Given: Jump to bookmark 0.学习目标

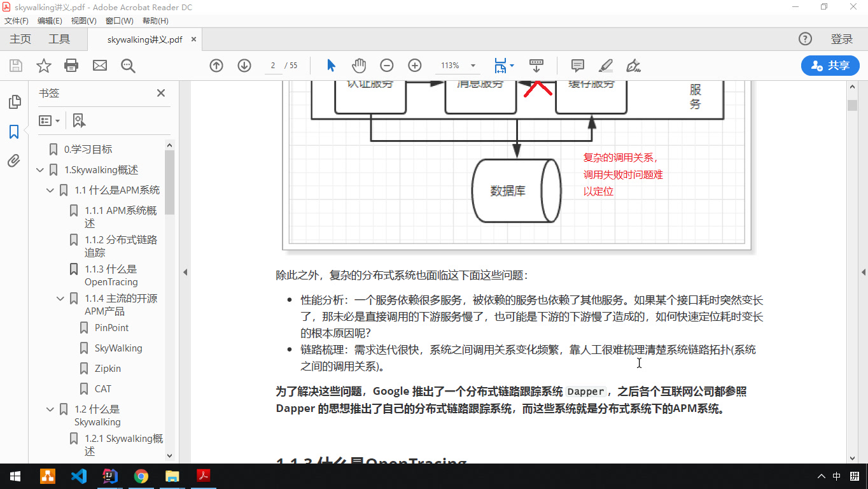Looking at the screenshot, I should [88, 150].
